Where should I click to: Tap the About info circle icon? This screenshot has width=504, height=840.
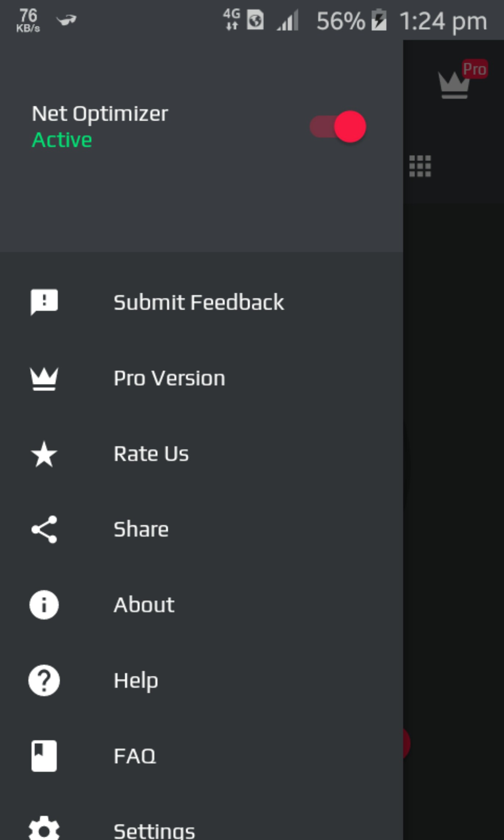pos(44,605)
